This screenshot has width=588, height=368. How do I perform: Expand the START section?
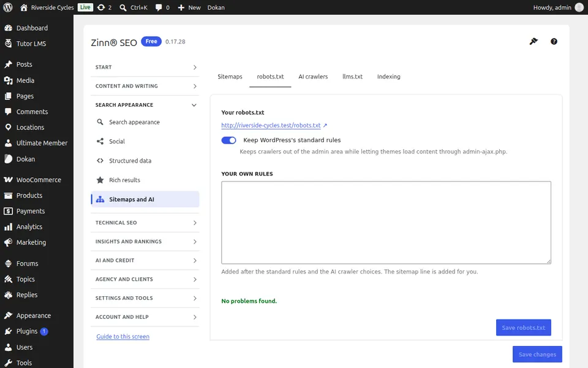click(145, 67)
